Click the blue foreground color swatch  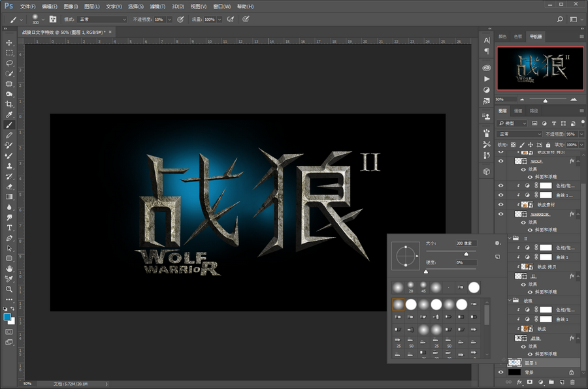pos(7,317)
